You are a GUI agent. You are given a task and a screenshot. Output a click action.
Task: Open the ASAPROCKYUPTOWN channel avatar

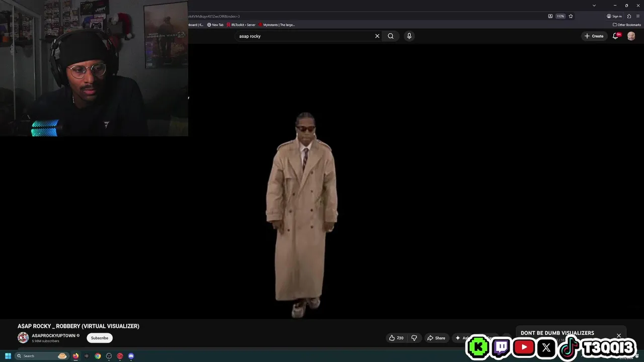[x=23, y=338]
